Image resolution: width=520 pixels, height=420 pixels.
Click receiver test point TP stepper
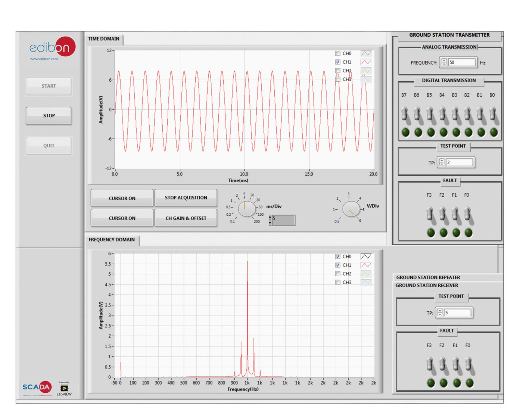point(440,312)
